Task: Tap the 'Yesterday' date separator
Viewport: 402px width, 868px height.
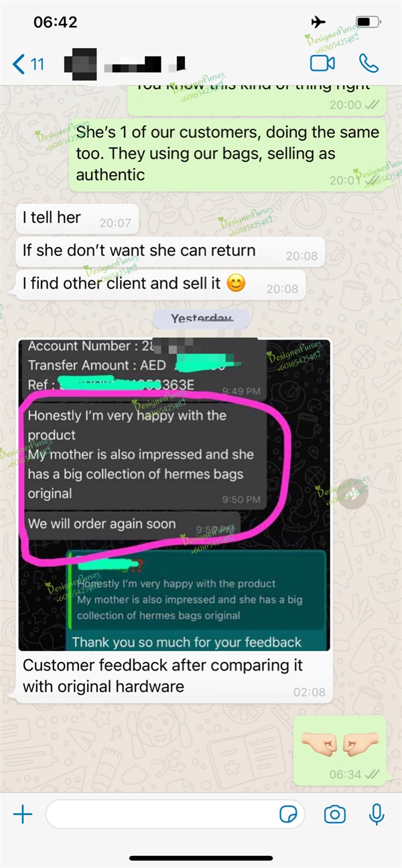Action: click(x=201, y=319)
